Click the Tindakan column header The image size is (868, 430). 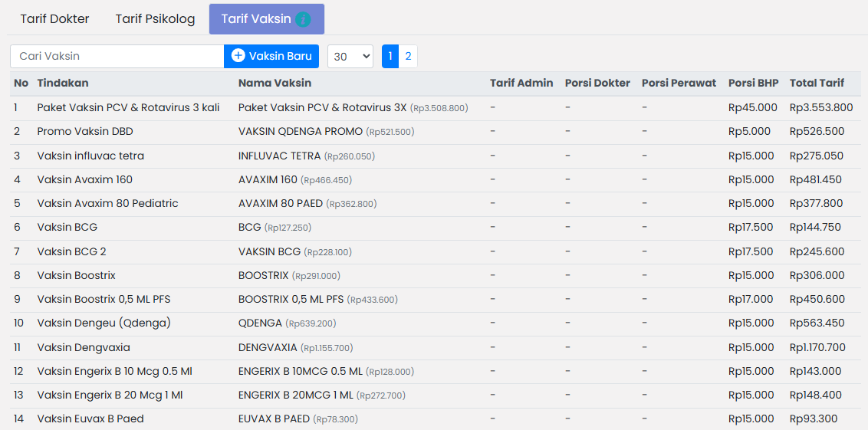coord(63,83)
